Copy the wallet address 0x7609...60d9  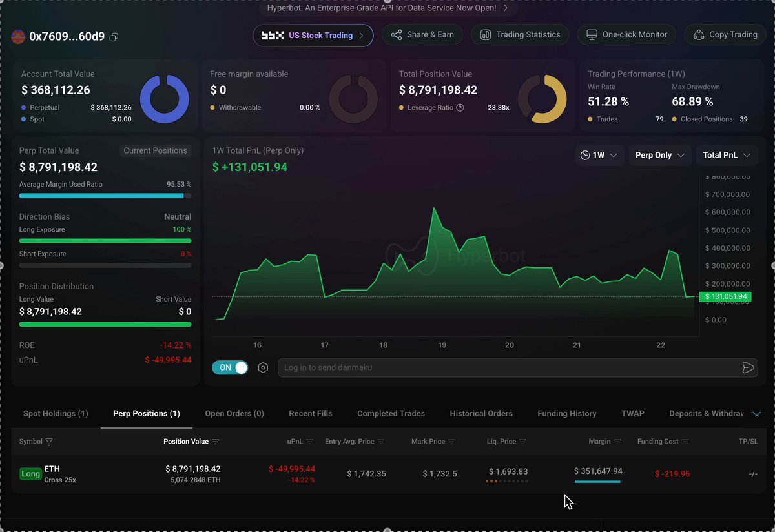[x=114, y=37]
